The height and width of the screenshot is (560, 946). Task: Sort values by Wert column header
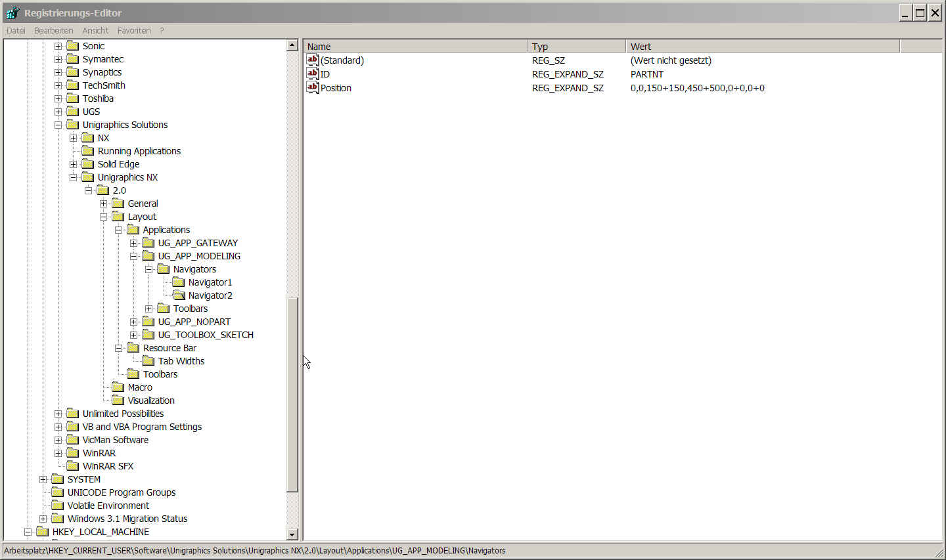click(763, 46)
